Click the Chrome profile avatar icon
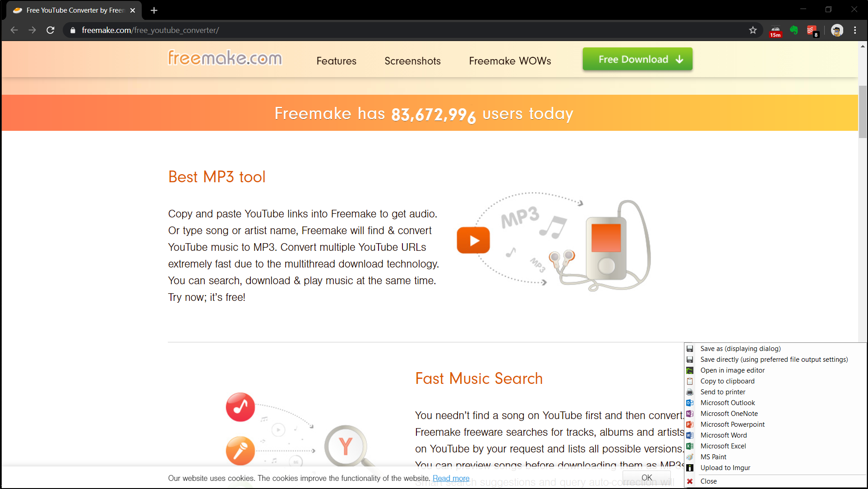The width and height of the screenshot is (868, 489). click(x=836, y=30)
